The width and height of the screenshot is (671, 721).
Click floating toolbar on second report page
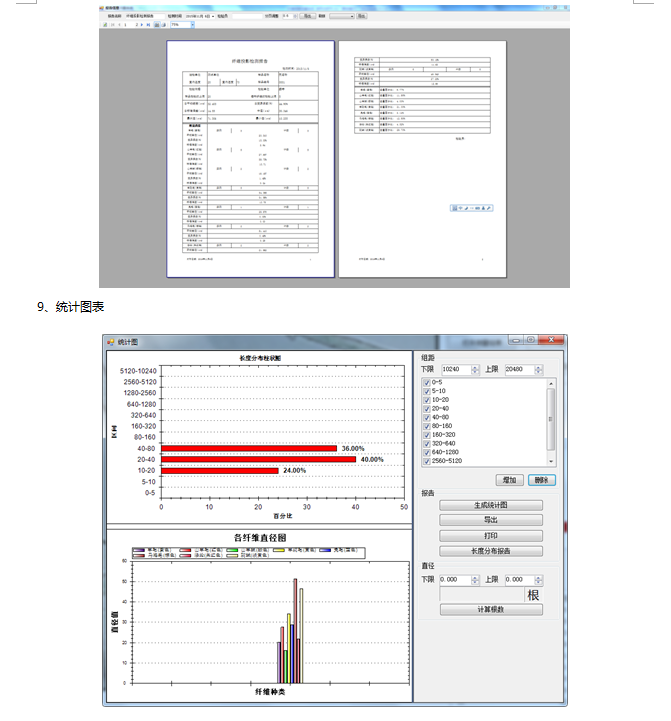(x=471, y=207)
